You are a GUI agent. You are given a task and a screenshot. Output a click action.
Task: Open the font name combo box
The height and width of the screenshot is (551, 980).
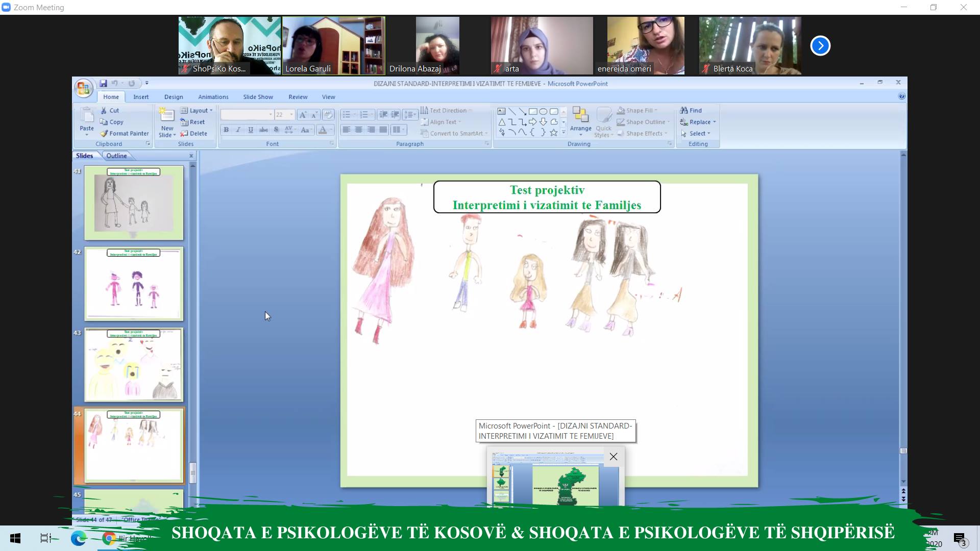(247, 114)
